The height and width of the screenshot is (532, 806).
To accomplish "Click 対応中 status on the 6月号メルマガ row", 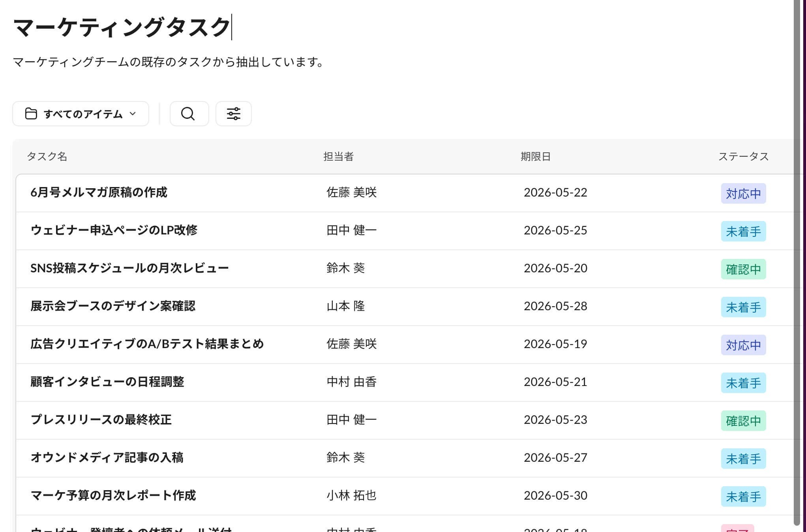I will click(743, 193).
